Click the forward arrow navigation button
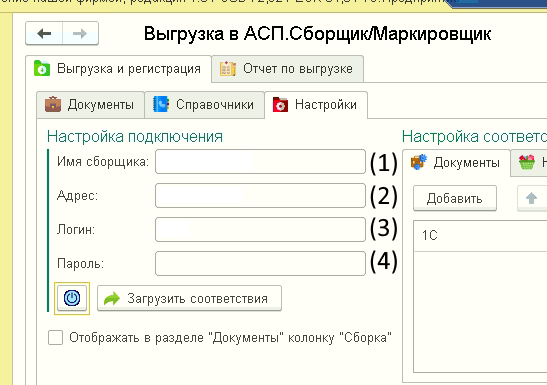The image size is (547, 385). point(80,33)
